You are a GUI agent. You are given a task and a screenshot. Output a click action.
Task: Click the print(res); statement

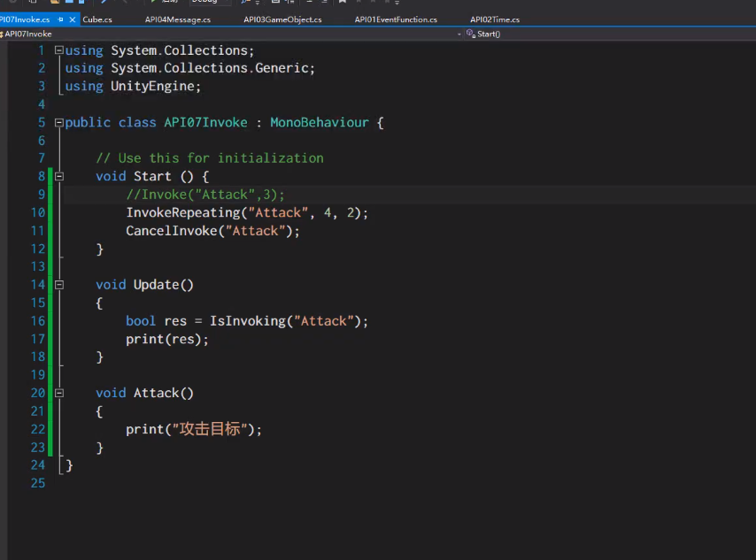pos(167,340)
